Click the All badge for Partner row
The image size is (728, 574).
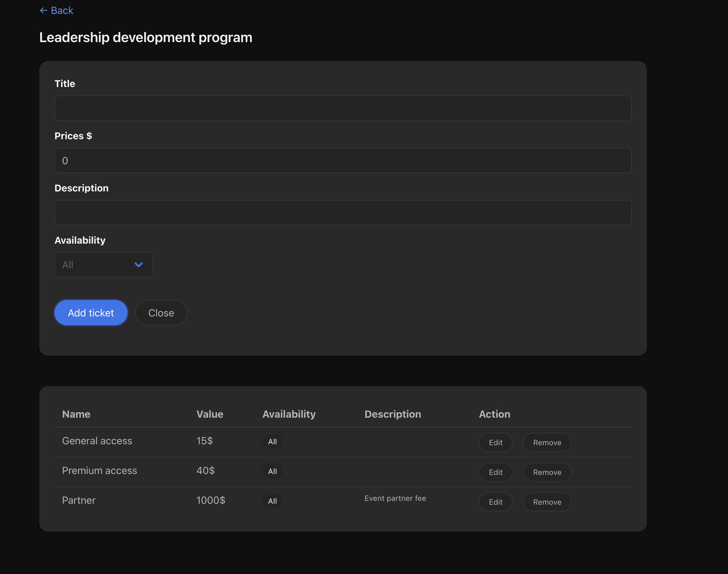272,501
